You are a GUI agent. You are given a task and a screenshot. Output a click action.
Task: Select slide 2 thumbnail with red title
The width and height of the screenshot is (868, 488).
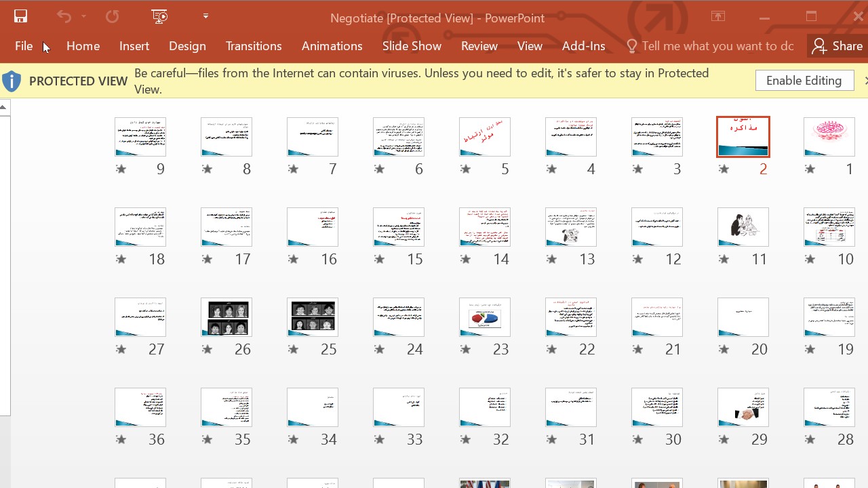(x=743, y=137)
